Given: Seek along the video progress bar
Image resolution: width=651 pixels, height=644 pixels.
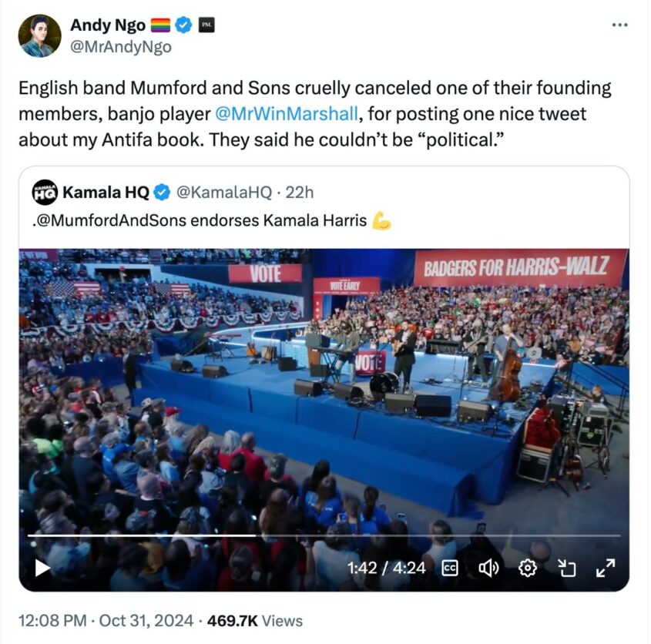Looking at the screenshot, I should tap(324, 535).
